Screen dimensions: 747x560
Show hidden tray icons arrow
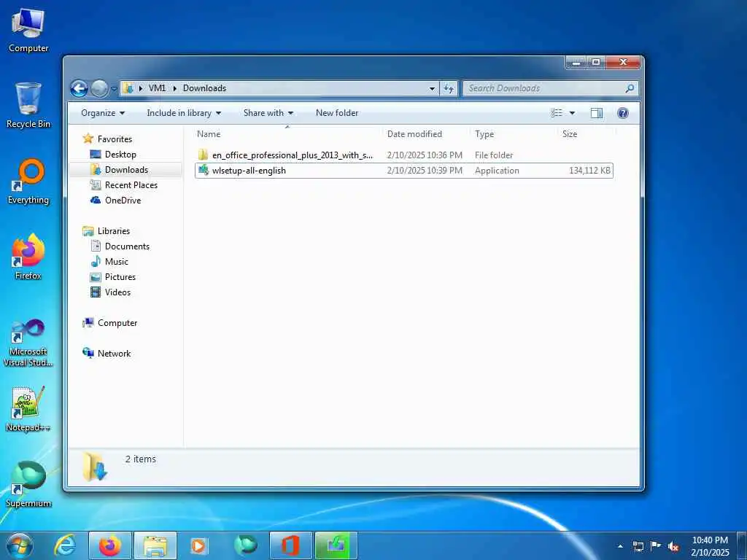pyautogui.click(x=620, y=546)
